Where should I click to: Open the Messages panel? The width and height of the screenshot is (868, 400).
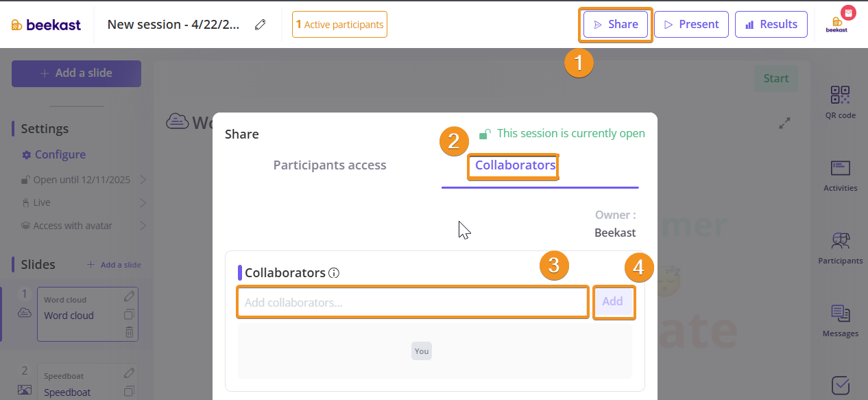840,321
